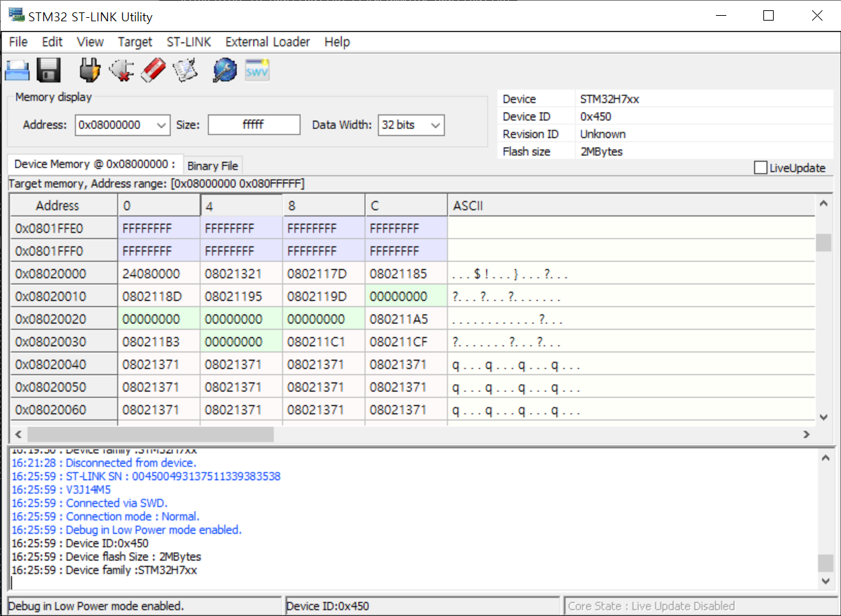The width and height of the screenshot is (841, 616).
Task: Open the Program & Verify dialog
Action: point(185,69)
